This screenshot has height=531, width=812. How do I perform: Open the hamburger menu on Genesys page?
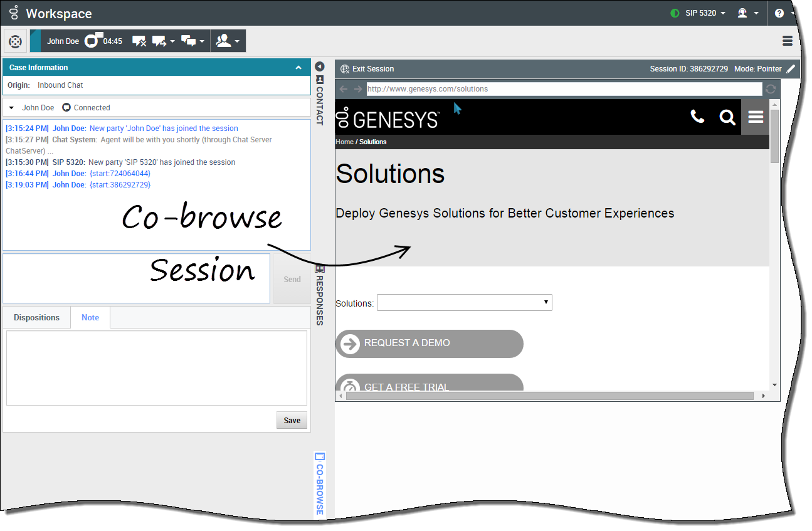click(756, 117)
